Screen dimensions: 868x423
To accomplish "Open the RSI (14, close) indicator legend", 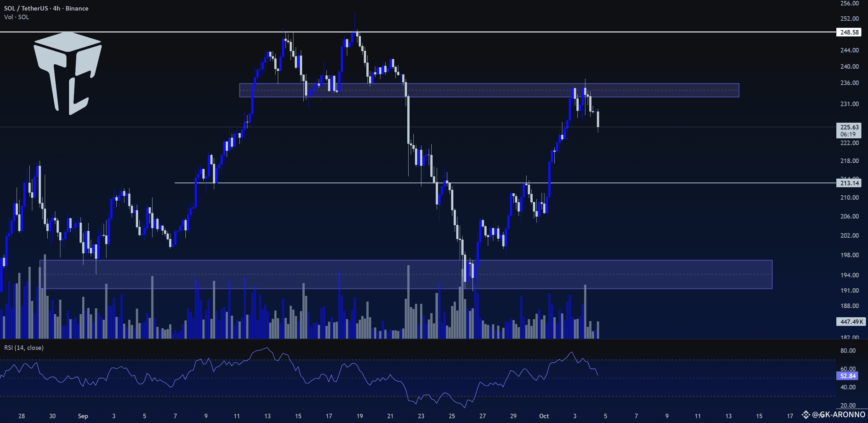I will [x=24, y=348].
